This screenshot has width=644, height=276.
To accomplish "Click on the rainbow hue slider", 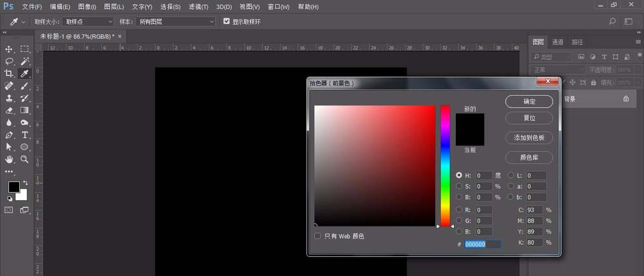I will click(x=445, y=165).
